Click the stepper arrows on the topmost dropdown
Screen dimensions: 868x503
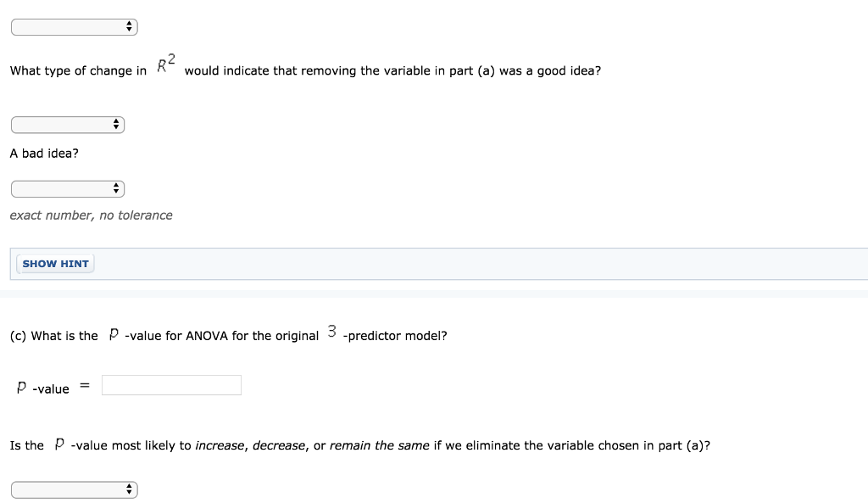click(129, 26)
